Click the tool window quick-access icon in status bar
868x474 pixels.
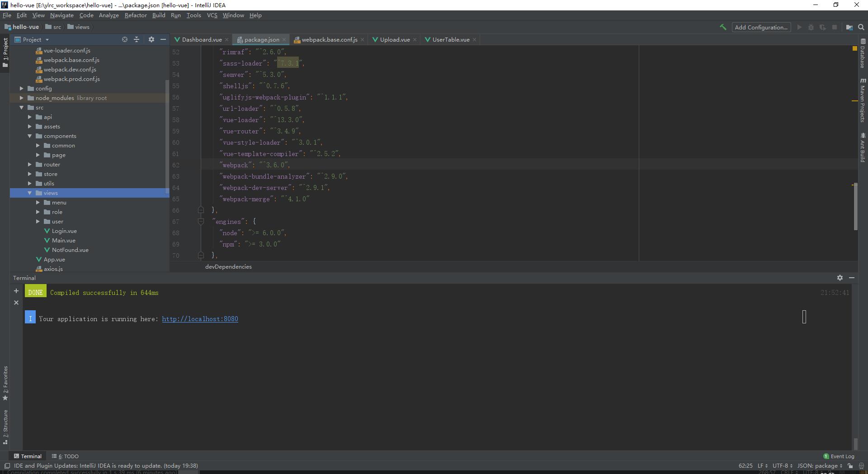point(7,465)
